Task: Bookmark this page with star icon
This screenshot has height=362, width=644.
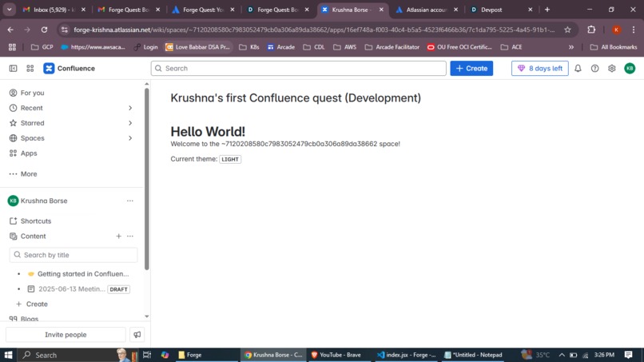Action: pos(567,30)
